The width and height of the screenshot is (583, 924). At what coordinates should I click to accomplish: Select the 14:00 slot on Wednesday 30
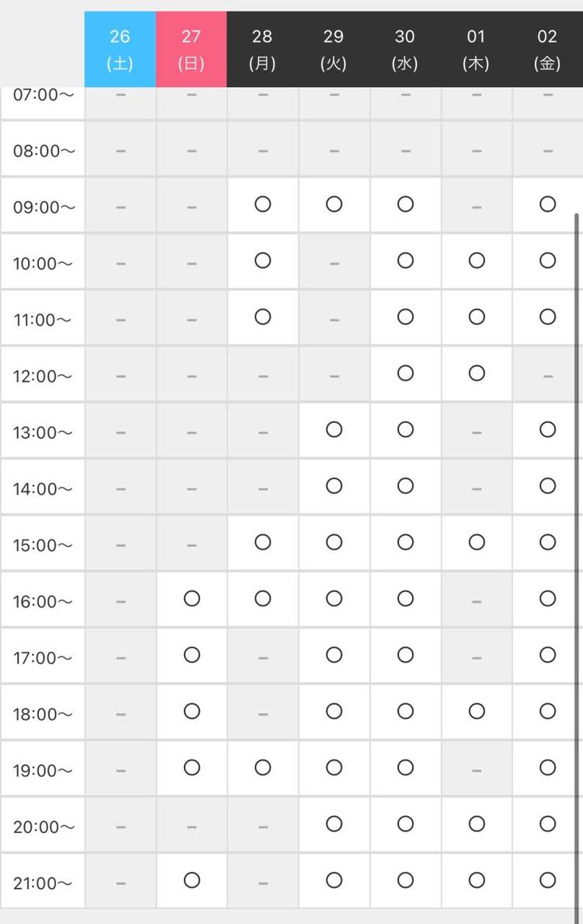tap(405, 485)
